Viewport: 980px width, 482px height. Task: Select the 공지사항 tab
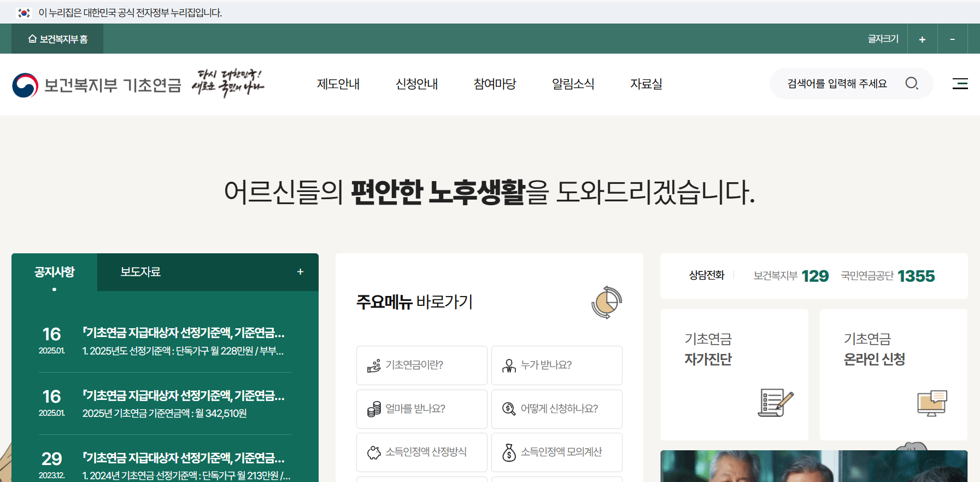pyautogui.click(x=54, y=272)
